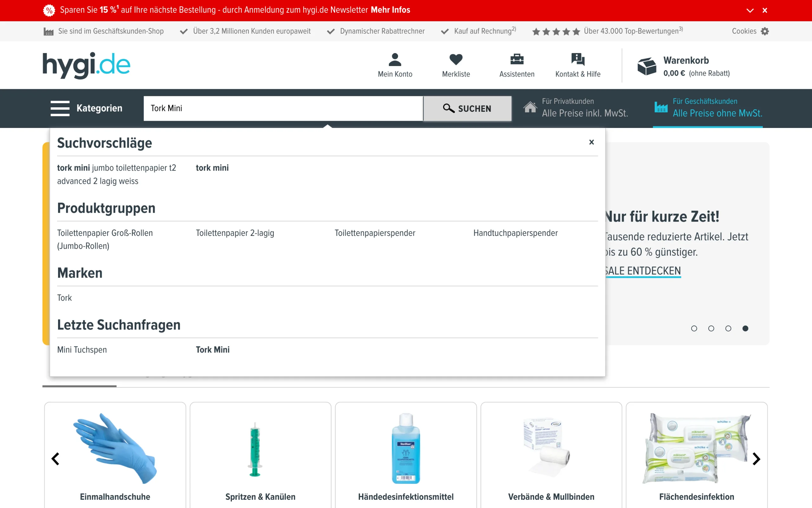Image resolution: width=812 pixels, height=508 pixels.
Task: Go to previous category carousel items
Action: point(56,458)
